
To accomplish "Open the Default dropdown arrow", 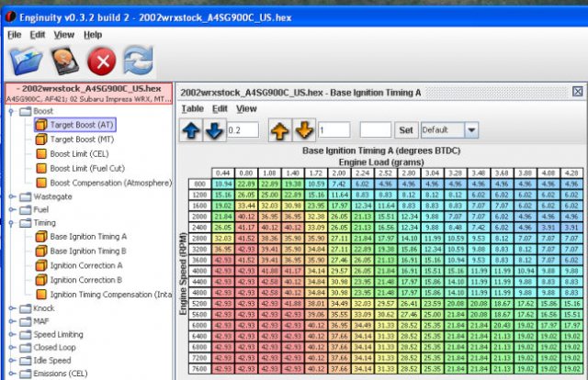I will (471, 130).
